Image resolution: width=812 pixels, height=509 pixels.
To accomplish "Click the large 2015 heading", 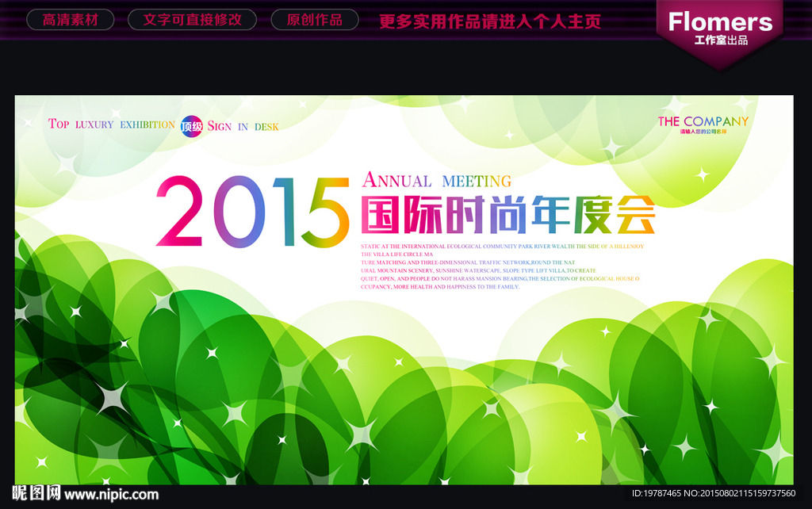I will click(252, 212).
